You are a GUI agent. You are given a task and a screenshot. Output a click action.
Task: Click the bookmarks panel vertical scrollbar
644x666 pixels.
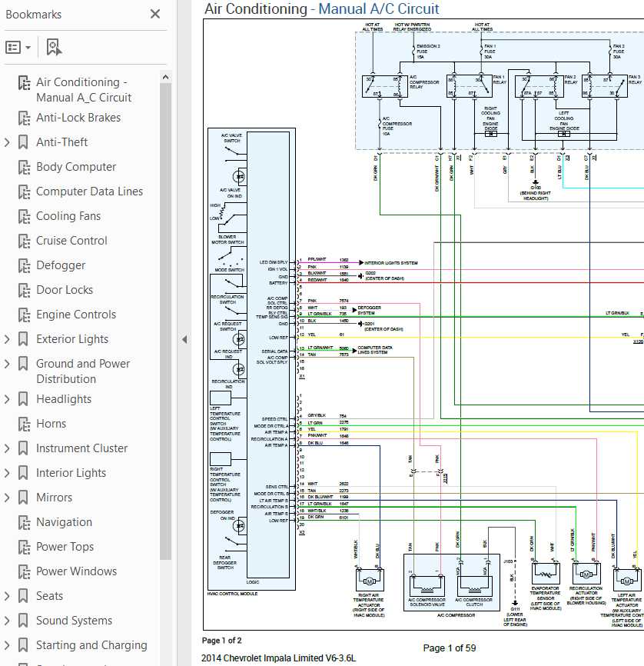coord(165,321)
